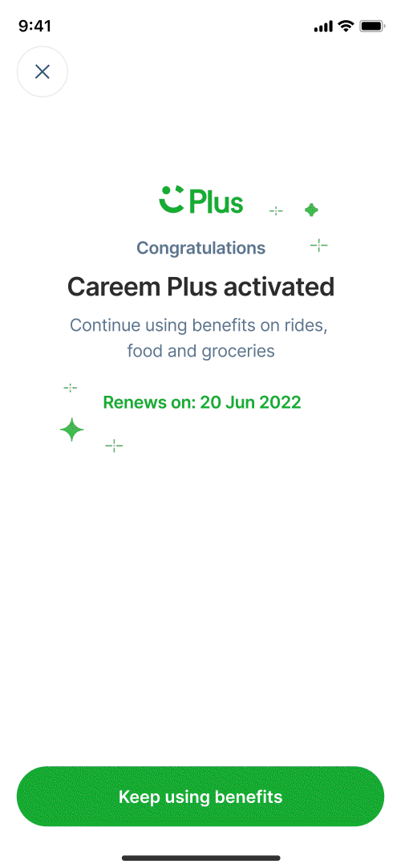Tap the dashed sparkle below Renews date

tap(114, 445)
